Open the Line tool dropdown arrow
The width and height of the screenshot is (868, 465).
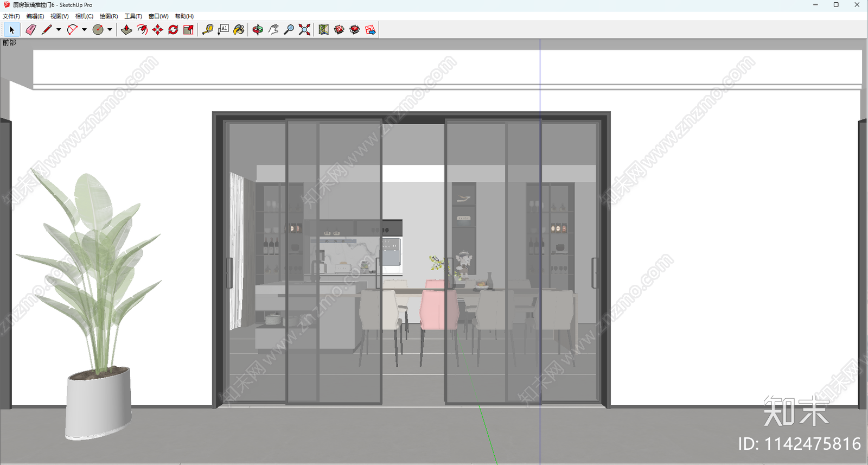[x=59, y=30]
